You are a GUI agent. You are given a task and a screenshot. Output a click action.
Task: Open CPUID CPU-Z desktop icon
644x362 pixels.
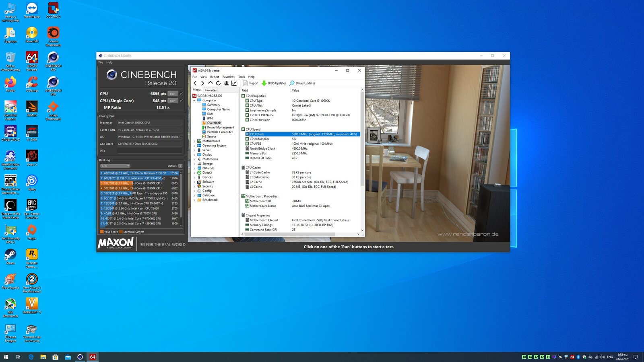tap(10, 133)
